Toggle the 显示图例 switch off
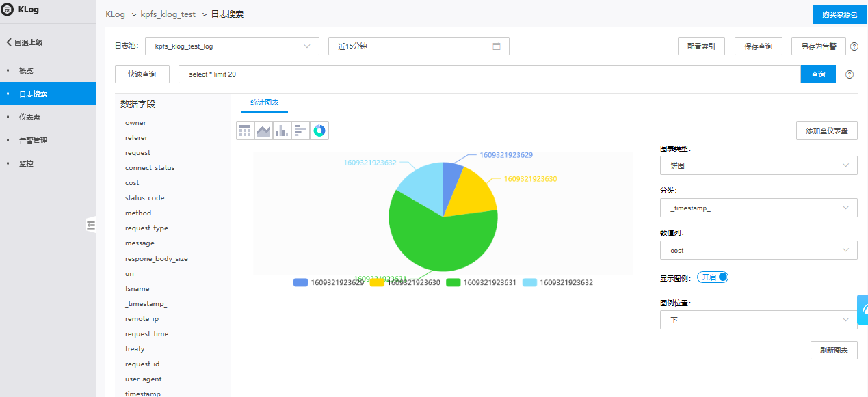Image resolution: width=868 pixels, height=397 pixels. (713, 277)
